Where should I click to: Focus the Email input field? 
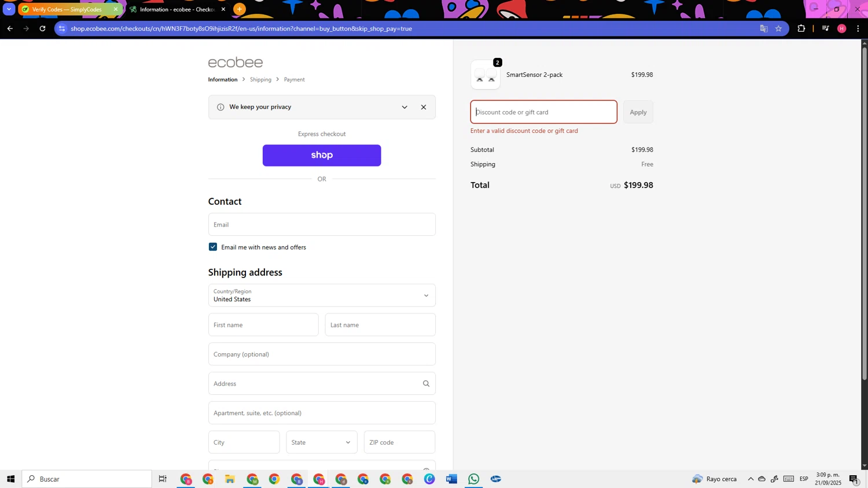click(x=322, y=224)
